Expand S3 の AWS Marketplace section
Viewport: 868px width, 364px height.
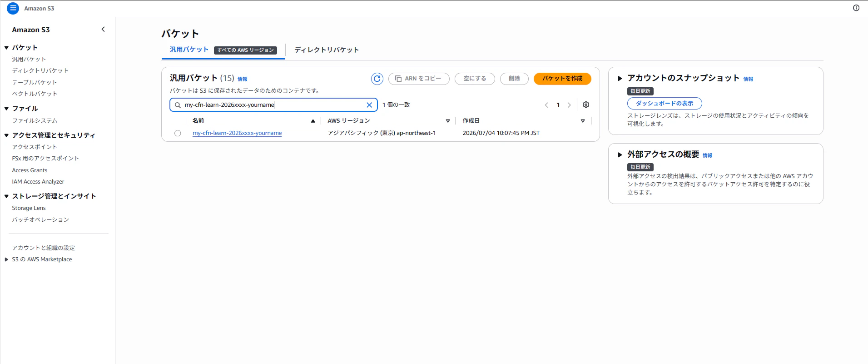tap(6, 259)
